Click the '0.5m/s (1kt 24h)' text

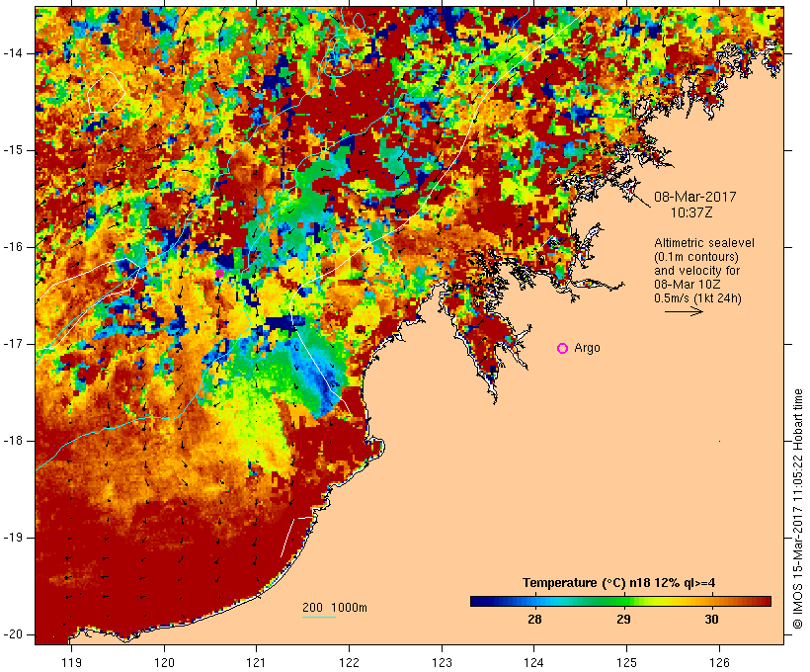697,298
